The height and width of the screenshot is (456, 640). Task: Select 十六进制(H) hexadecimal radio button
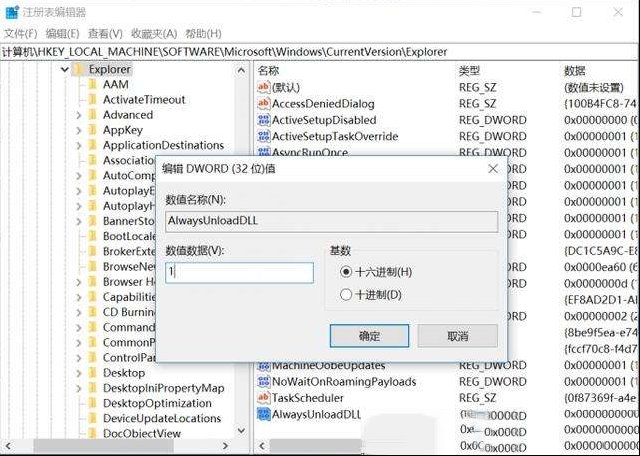point(346,272)
